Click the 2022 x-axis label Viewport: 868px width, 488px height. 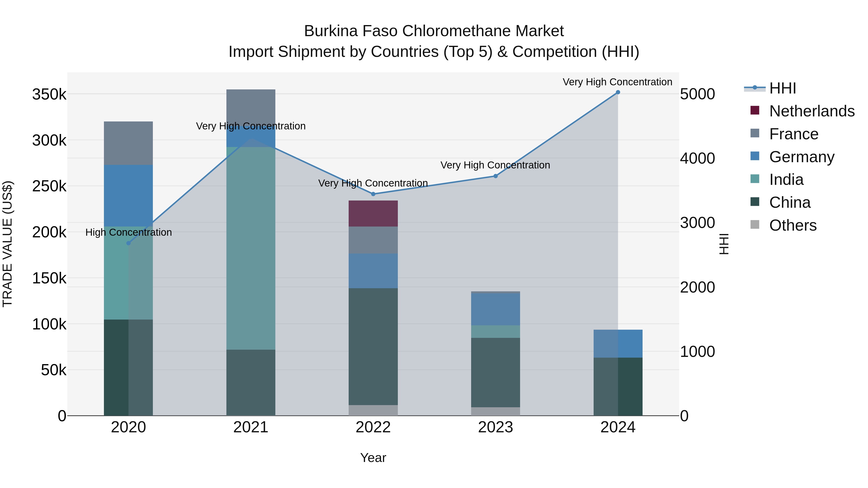point(373,427)
